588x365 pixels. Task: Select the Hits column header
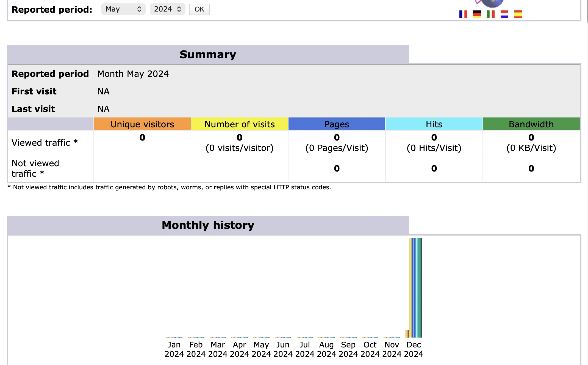434,124
